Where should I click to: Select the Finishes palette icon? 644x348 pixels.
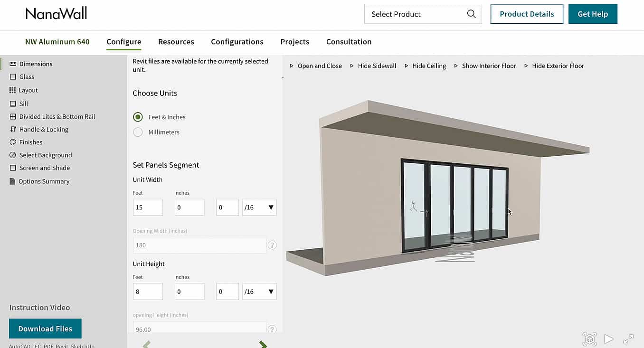point(13,142)
